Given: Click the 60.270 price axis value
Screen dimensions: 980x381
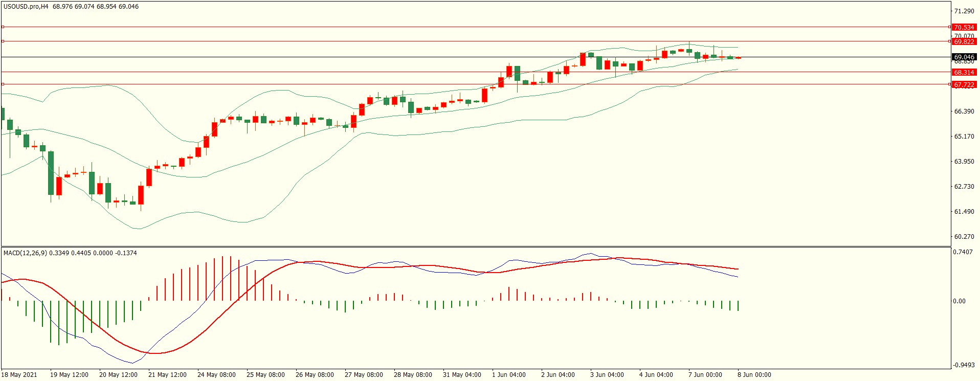Looking at the screenshot, I should 964,237.
